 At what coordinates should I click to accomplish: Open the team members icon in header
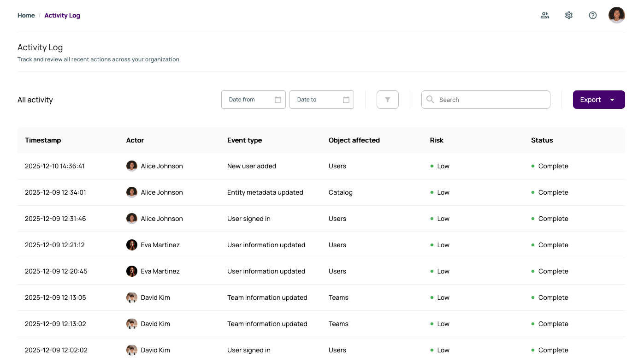pyautogui.click(x=545, y=15)
